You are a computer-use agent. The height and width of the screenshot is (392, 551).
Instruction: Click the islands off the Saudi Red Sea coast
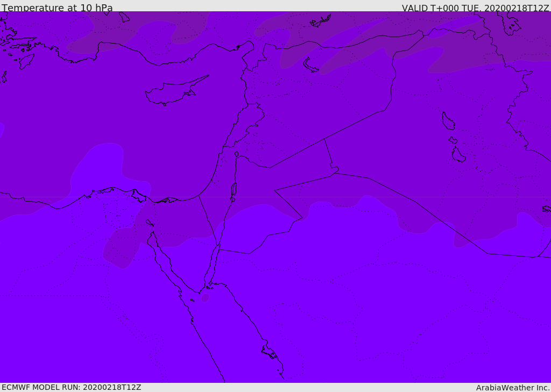click(269, 352)
